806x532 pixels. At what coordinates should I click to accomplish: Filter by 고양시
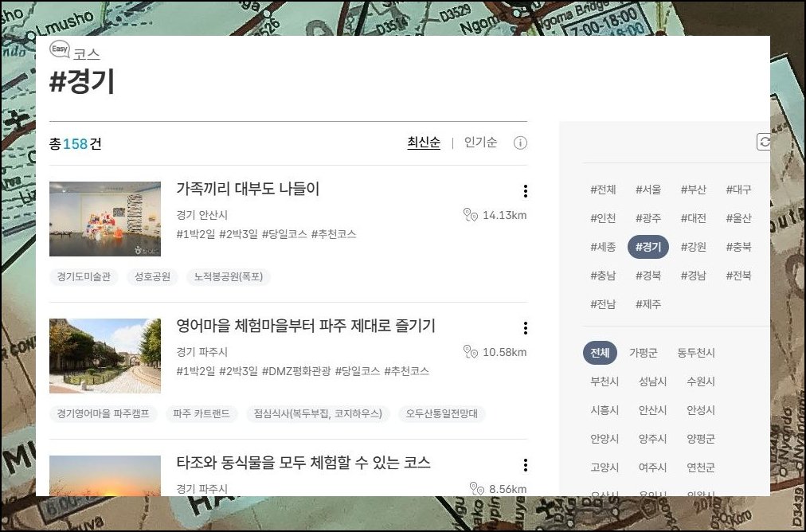(604, 467)
